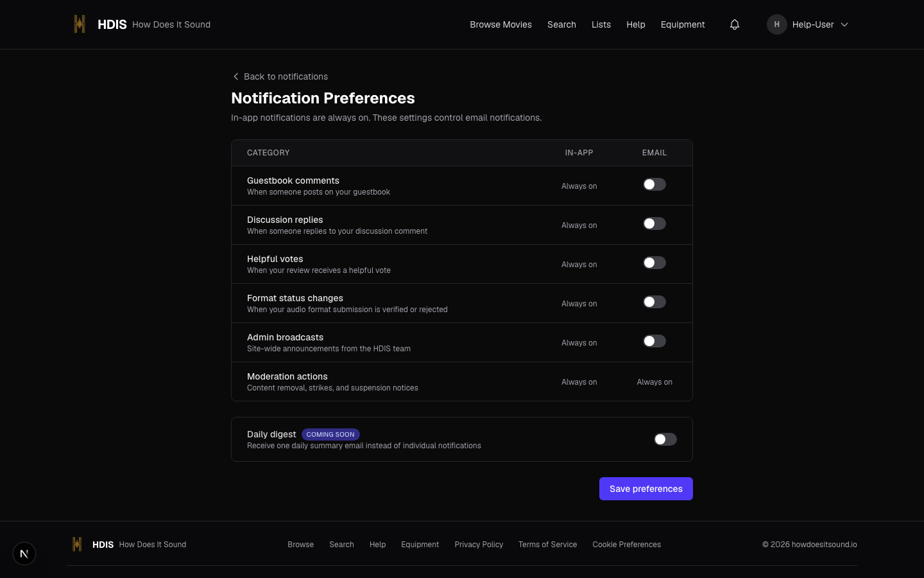
Task: Click the HDIS header brand text
Action: (x=112, y=24)
